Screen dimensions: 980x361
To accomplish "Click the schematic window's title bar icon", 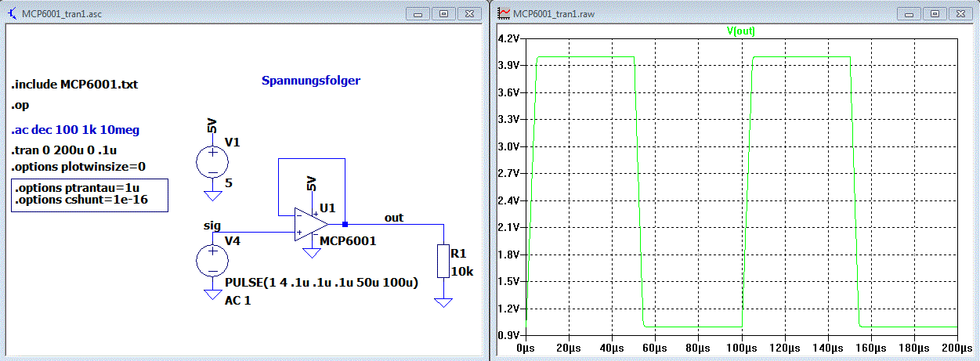I will [x=12, y=14].
